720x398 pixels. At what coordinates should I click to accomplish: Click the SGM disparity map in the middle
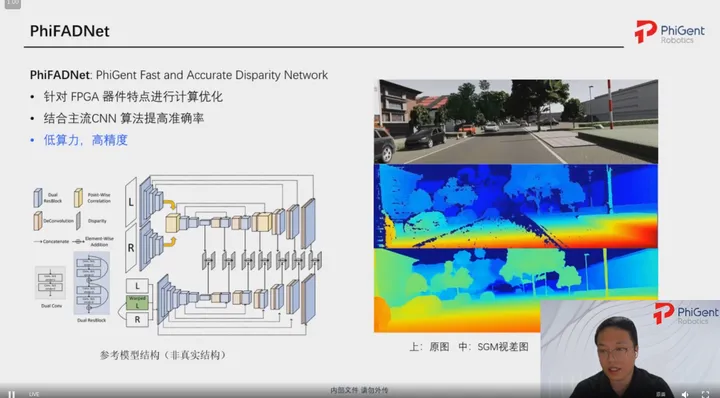[x=516, y=206]
